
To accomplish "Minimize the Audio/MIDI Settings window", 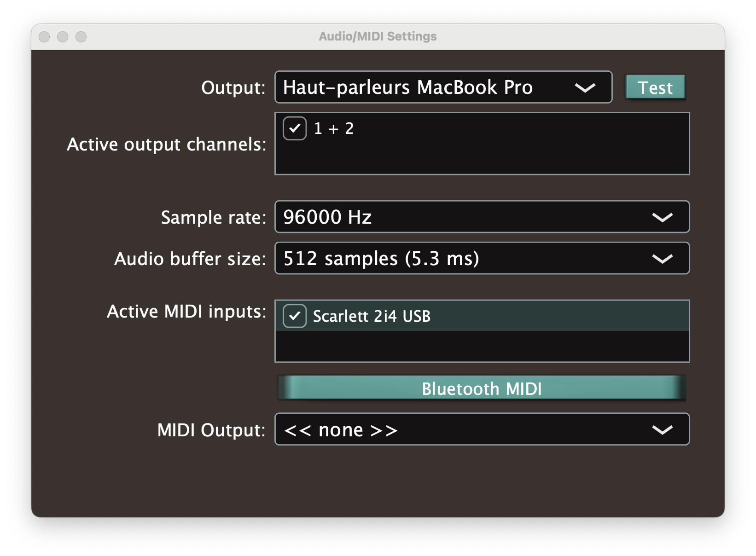I will coord(63,37).
